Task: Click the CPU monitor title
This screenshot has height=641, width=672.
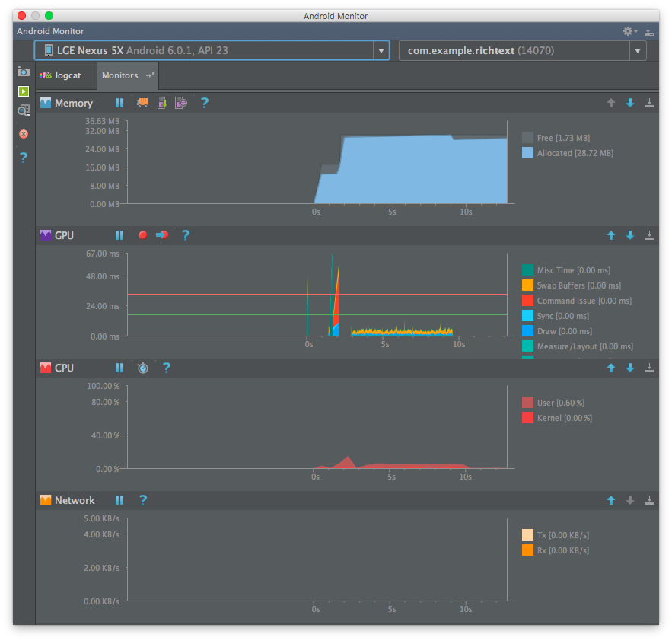Action: click(64, 368)
